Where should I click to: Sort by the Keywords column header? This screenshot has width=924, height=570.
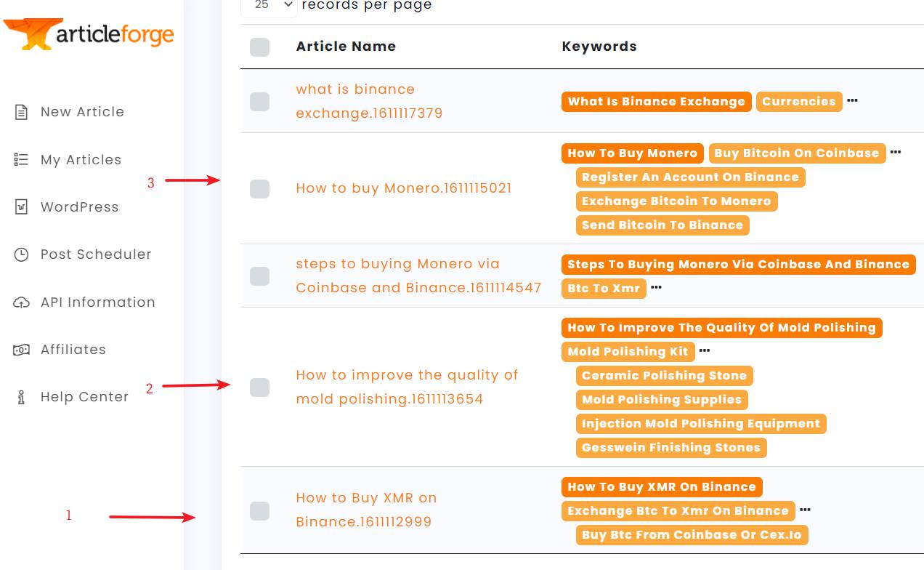click(599, 47)
